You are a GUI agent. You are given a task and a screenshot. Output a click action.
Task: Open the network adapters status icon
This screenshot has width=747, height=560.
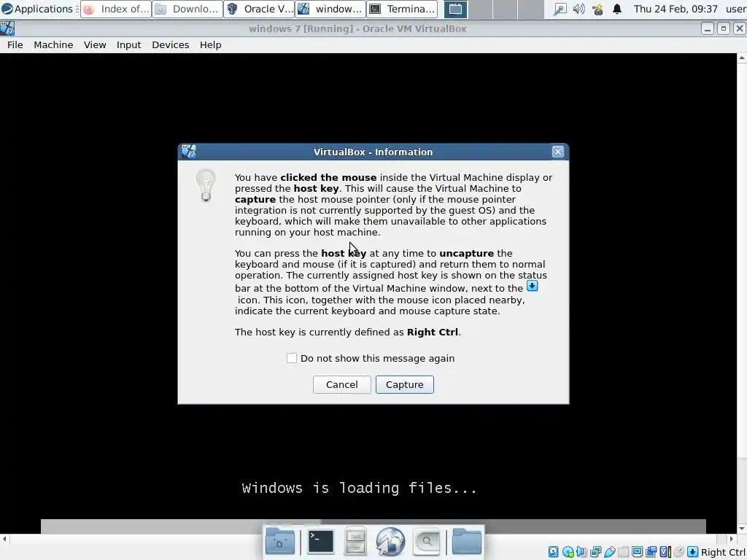coord(595,552)
